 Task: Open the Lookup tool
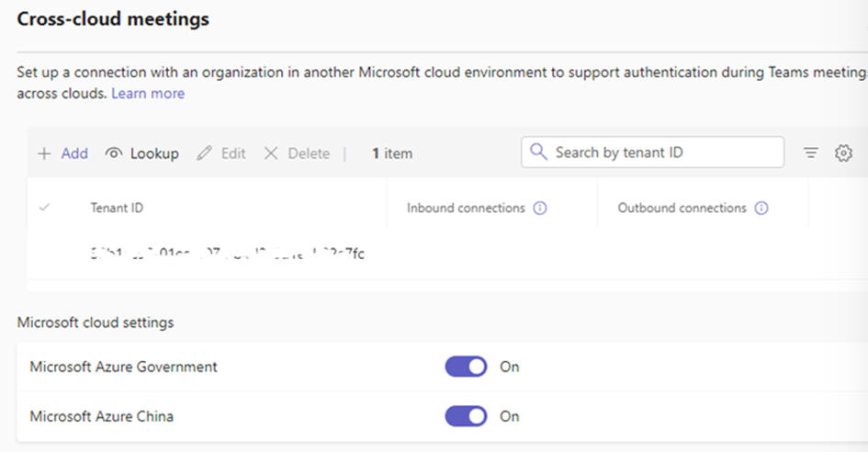(141, 153)
